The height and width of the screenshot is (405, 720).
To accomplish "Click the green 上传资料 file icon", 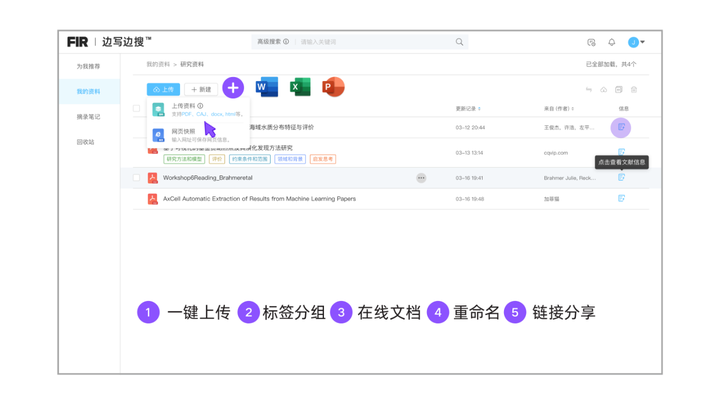I will 158,109.
